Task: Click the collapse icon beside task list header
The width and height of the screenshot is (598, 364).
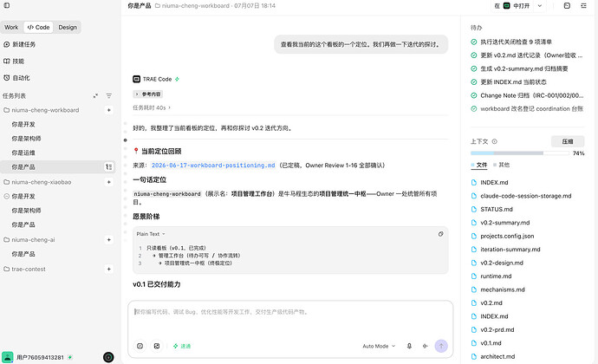Action: coord(95,96)
